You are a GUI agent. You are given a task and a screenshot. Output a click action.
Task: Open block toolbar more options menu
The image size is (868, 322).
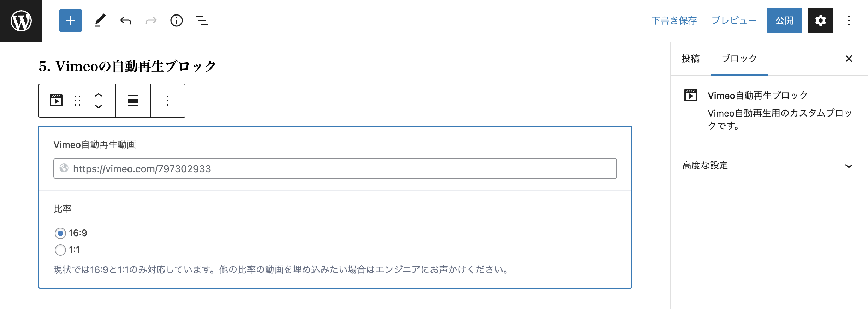pyautogui.click(x=168, y=101)
